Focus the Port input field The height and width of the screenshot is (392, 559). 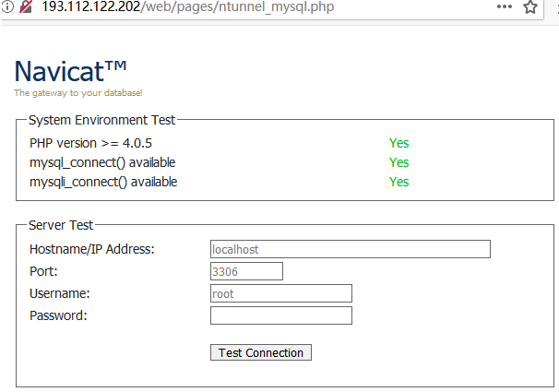pyautogui.click(x=246, y=271)
